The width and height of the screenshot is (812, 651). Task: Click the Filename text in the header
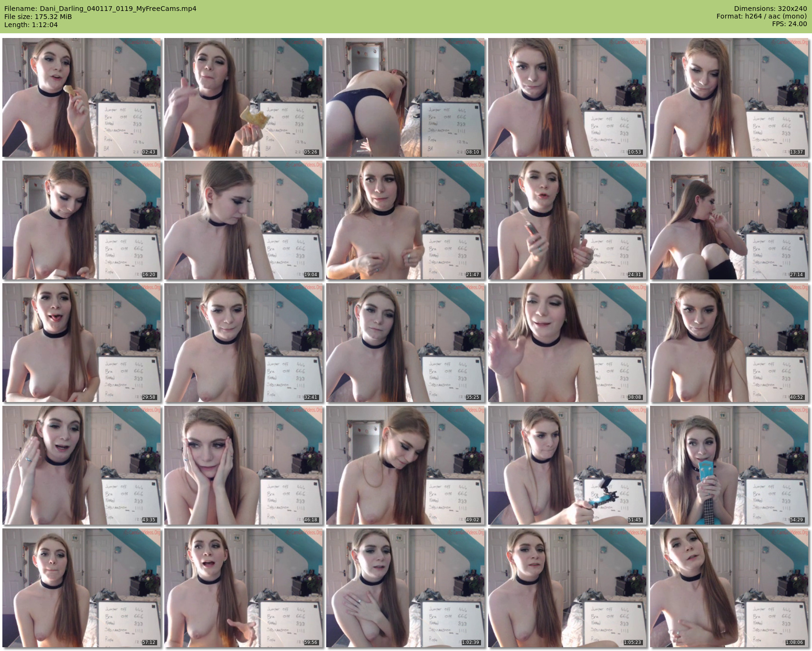click(x=100, y=9)
